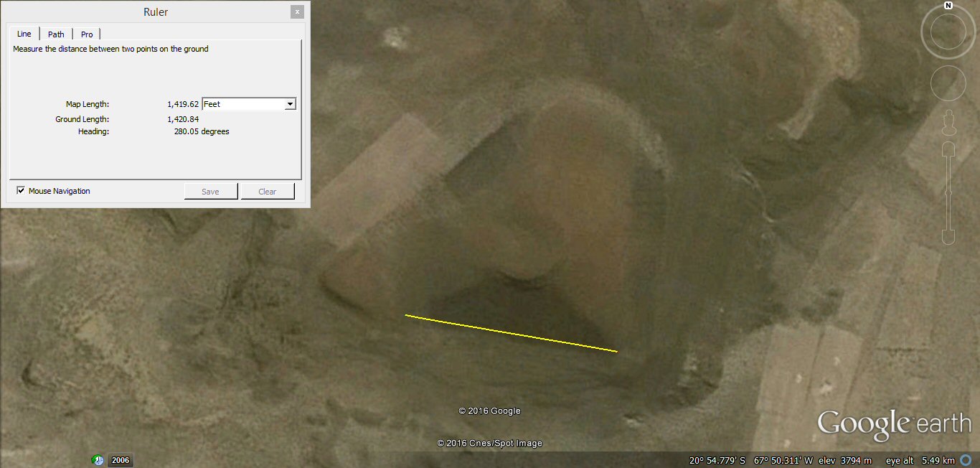Open historical imagery clock icon
The width and height of the screenshot is (980, 468).
(x=98, y=460)
